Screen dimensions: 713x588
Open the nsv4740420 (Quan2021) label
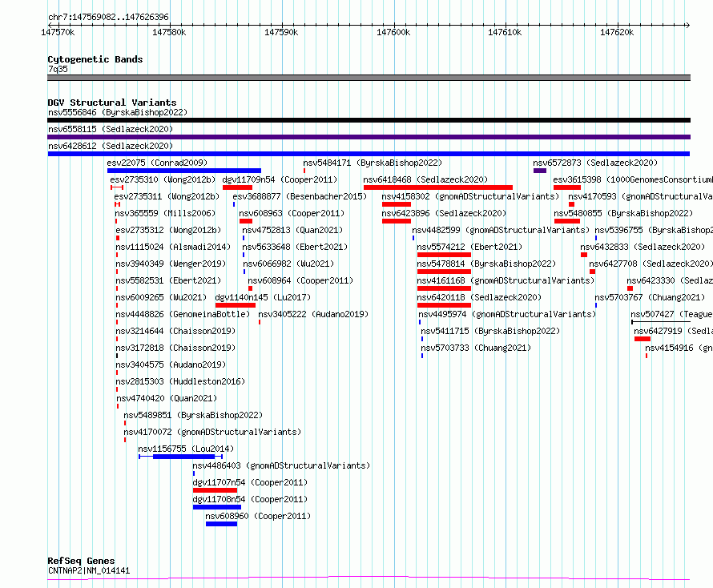tap(167, 398)
